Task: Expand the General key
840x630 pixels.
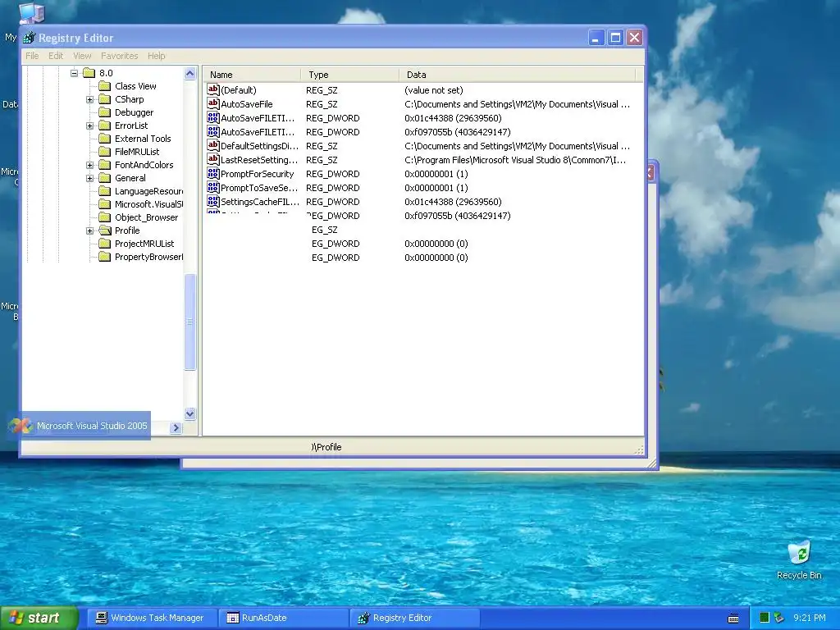Action: [90, 178]
